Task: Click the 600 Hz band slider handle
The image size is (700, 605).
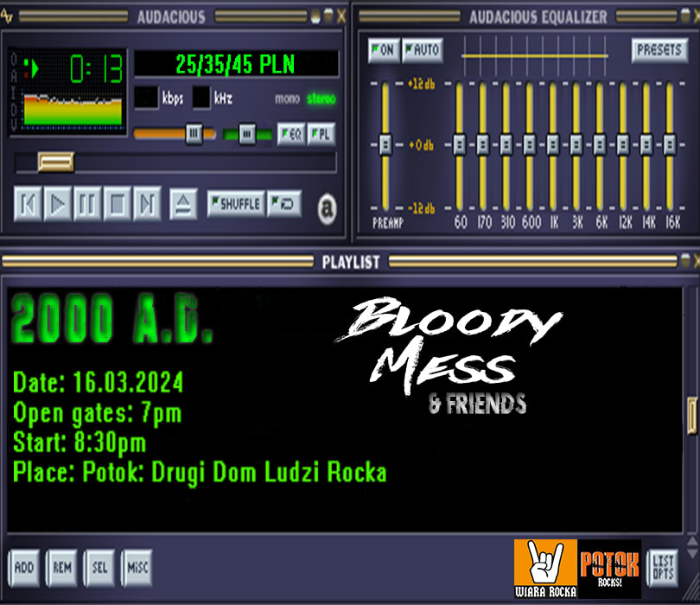Action: point(530,144)
